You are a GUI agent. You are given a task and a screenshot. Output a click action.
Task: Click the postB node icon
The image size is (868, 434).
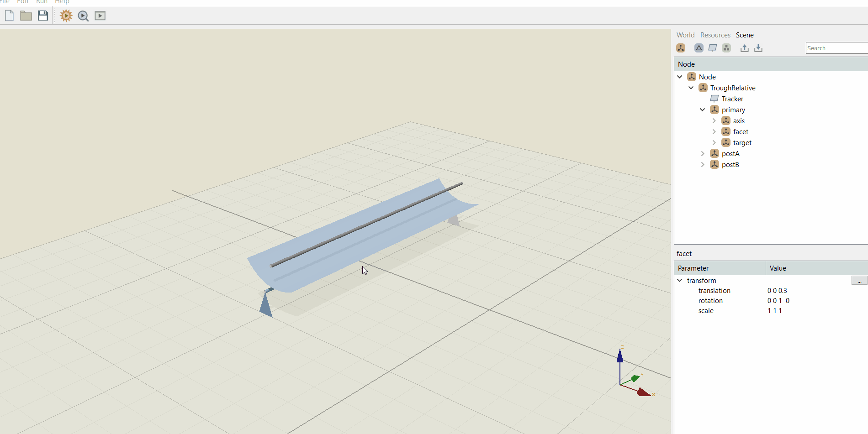(715, 164)
